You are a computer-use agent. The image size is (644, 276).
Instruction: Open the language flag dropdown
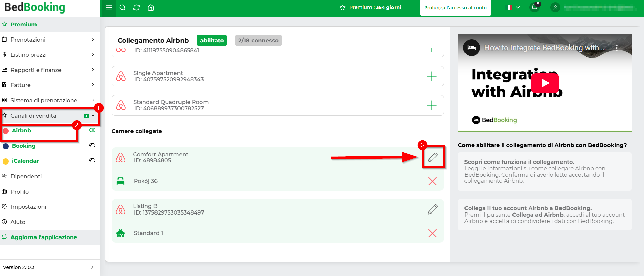point(513,7)
